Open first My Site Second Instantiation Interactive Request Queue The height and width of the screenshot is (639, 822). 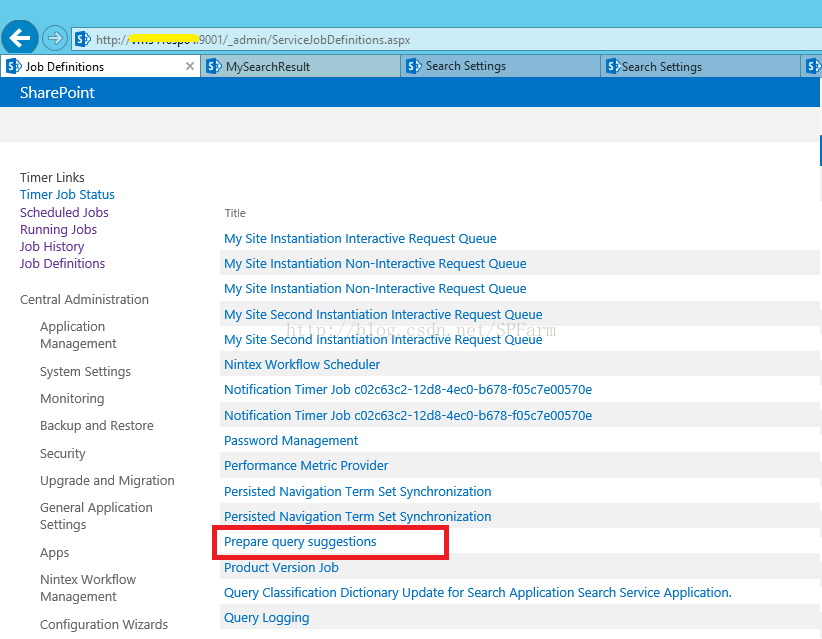point(383,315)
